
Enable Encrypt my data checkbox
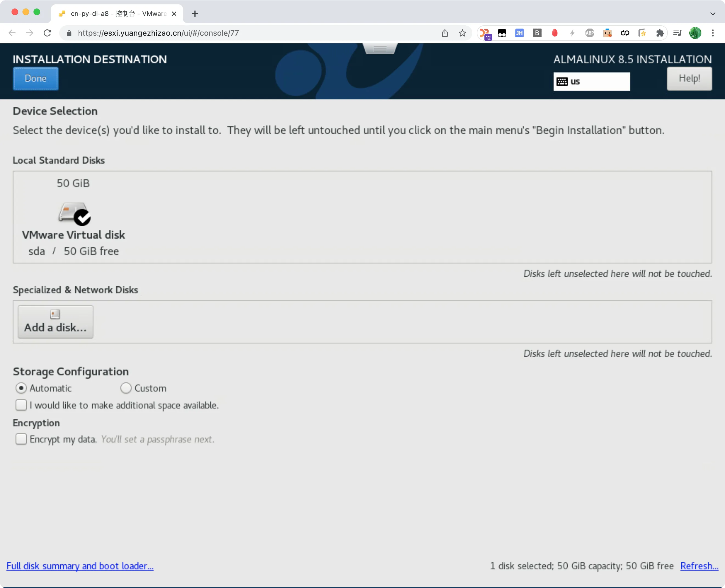[x=21, y=439]
